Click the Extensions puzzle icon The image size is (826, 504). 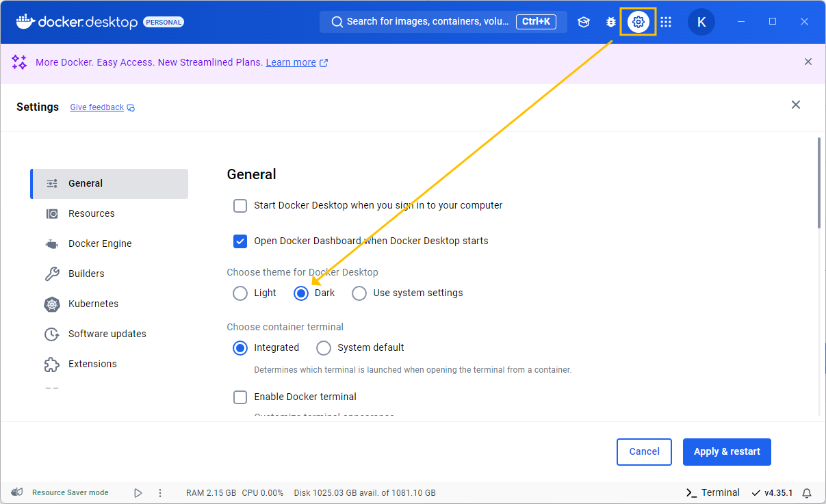coord(52,364)
